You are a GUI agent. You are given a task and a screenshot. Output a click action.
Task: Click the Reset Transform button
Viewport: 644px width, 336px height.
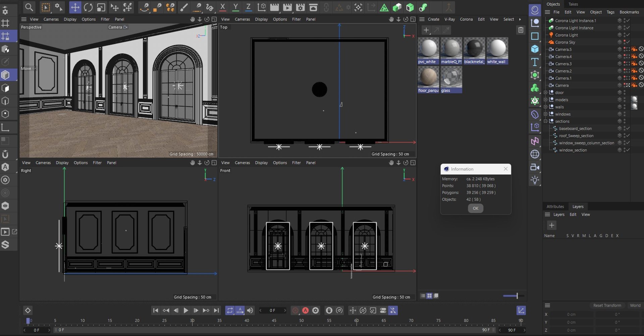point(607,305)
